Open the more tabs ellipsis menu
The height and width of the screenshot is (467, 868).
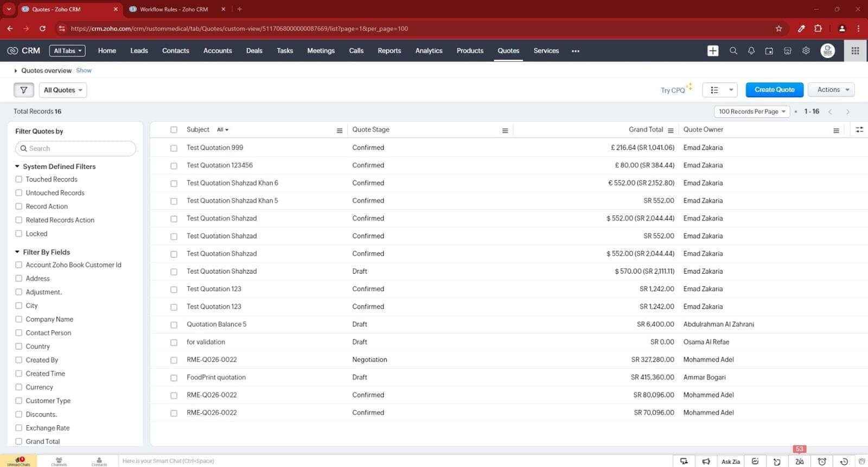[576, 51]
